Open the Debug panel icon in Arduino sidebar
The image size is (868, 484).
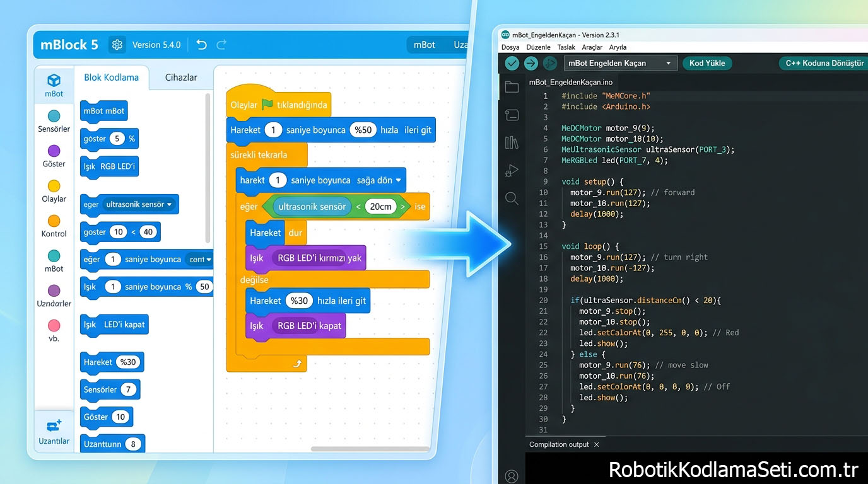click(512, 171)
